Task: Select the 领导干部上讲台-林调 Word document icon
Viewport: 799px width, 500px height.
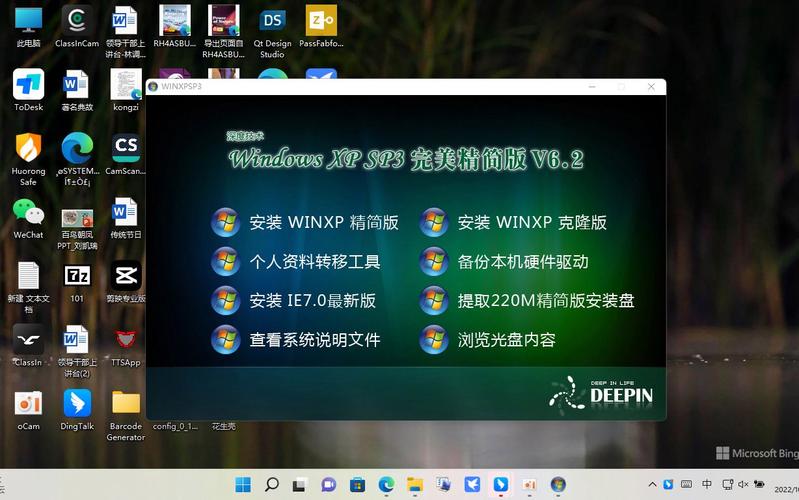Action: (x=125, y=32)
